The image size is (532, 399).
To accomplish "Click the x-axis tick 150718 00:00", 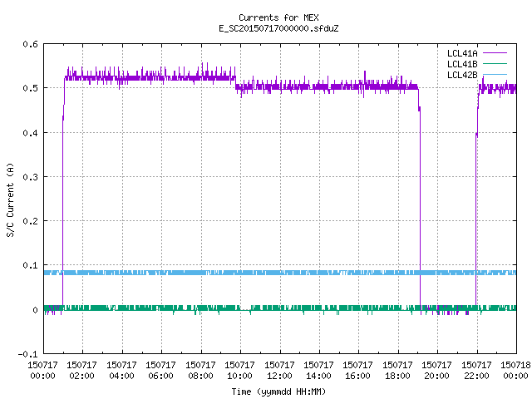I will (515, 370).
